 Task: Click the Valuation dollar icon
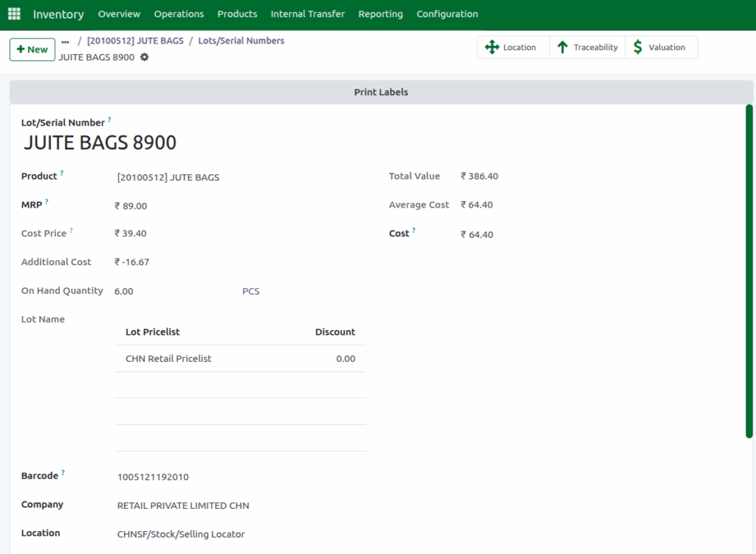(638, 47)
